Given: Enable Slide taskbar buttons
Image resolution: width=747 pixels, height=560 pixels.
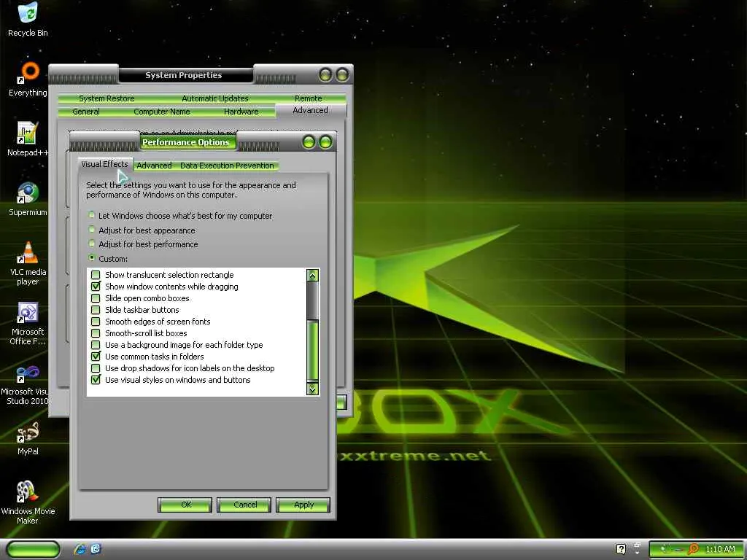Looking at the screenshot, I should (96, 309).
